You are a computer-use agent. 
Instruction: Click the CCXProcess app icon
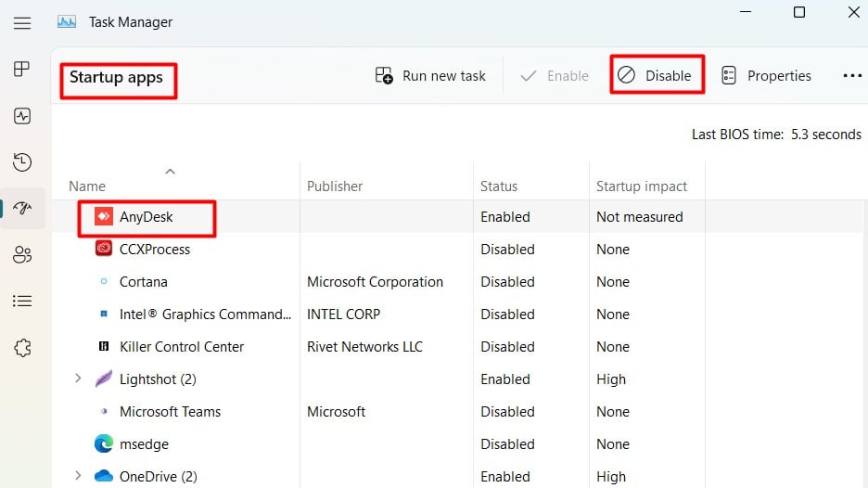pyautogui.click(x=104, y=248)
